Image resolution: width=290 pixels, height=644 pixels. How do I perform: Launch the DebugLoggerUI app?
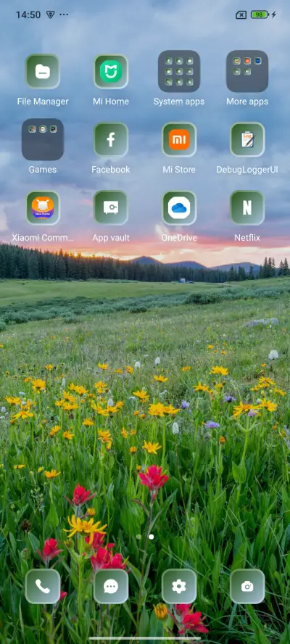247,140
